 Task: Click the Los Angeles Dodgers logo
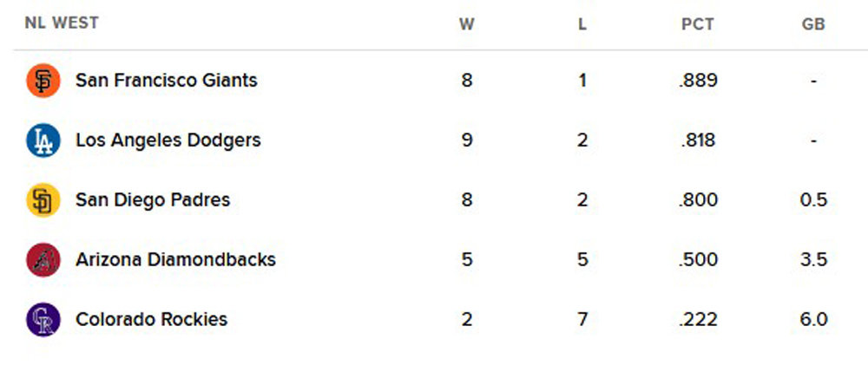click(x=43, y=140)
